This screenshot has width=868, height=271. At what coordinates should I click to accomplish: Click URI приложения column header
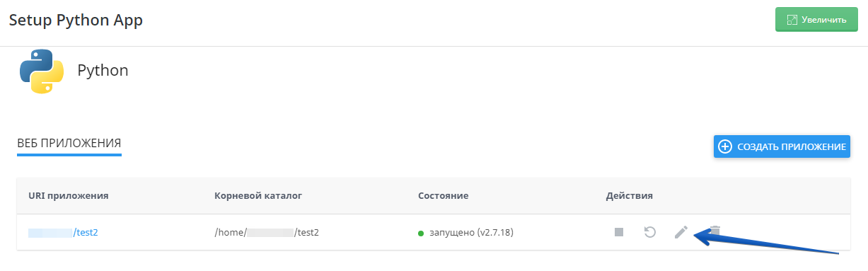point(69,195)
